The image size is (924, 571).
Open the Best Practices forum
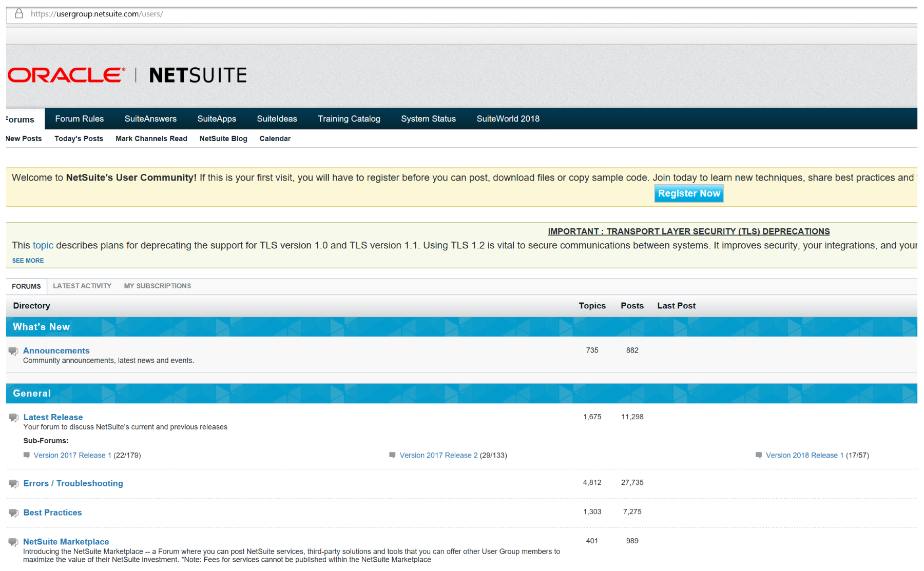(52, 513)
